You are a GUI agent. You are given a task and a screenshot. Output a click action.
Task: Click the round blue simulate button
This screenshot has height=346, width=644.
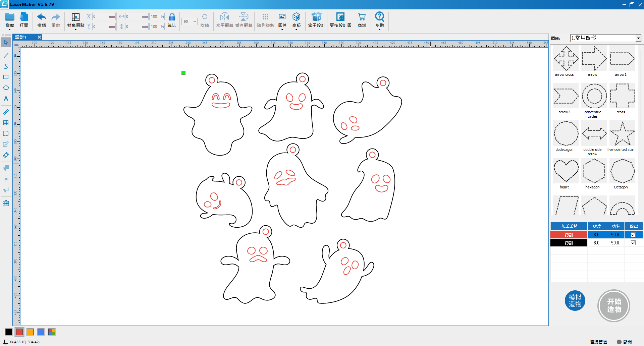point(575,301)
